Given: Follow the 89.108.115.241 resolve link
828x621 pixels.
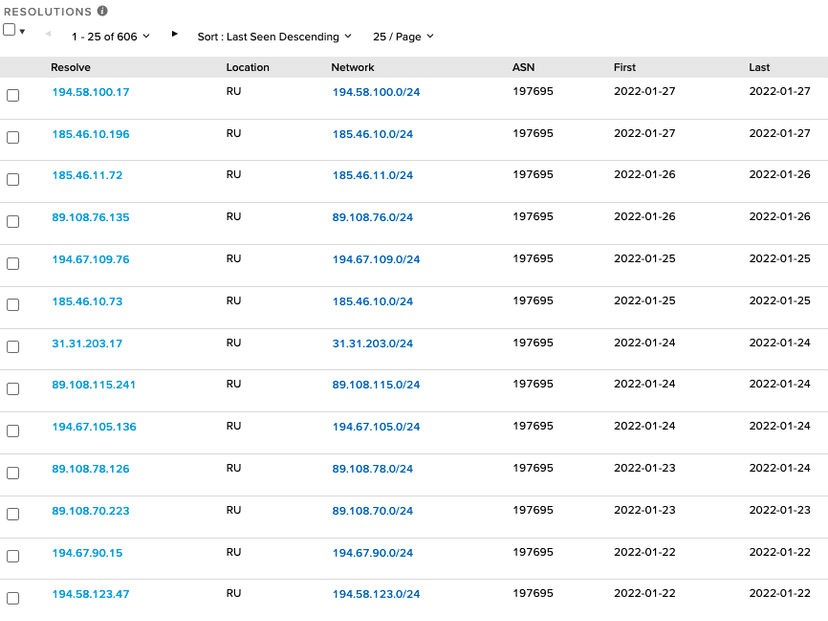Looking at the screenshot, I should click(x=93, y=384).
